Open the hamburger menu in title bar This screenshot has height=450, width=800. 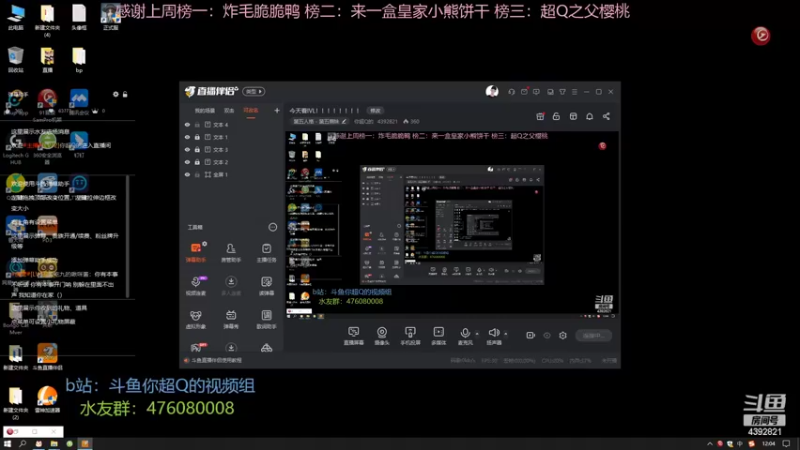point(574,92)
